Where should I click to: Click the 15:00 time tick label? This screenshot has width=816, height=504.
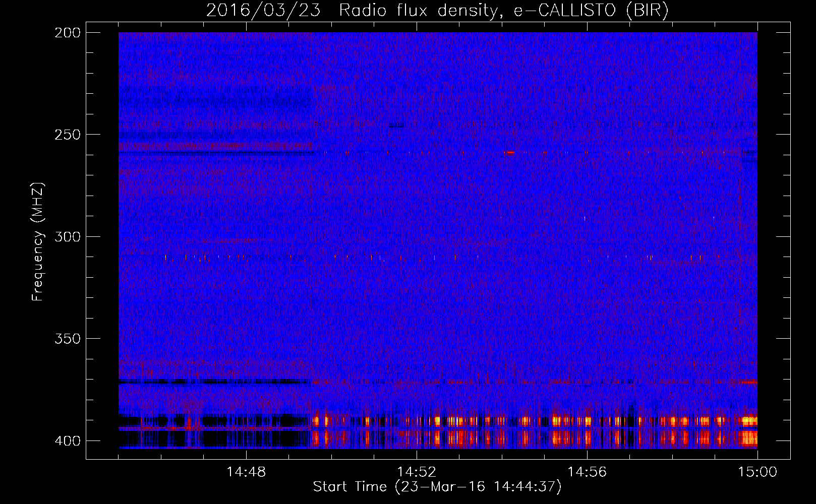(x=757, y=472)
